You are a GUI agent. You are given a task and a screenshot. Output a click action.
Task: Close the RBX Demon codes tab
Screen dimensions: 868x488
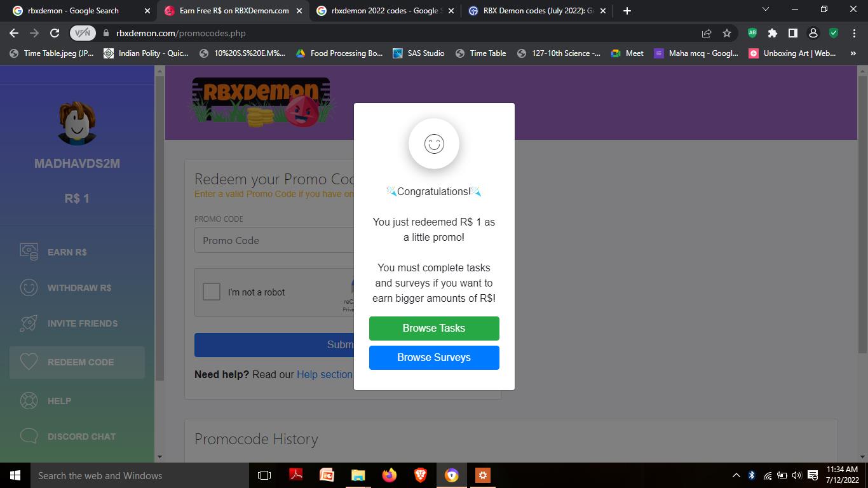(603, 11)
